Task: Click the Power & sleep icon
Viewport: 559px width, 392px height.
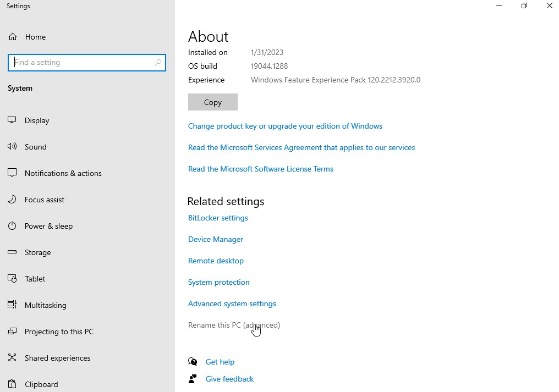Action: [x=12, y=225]
